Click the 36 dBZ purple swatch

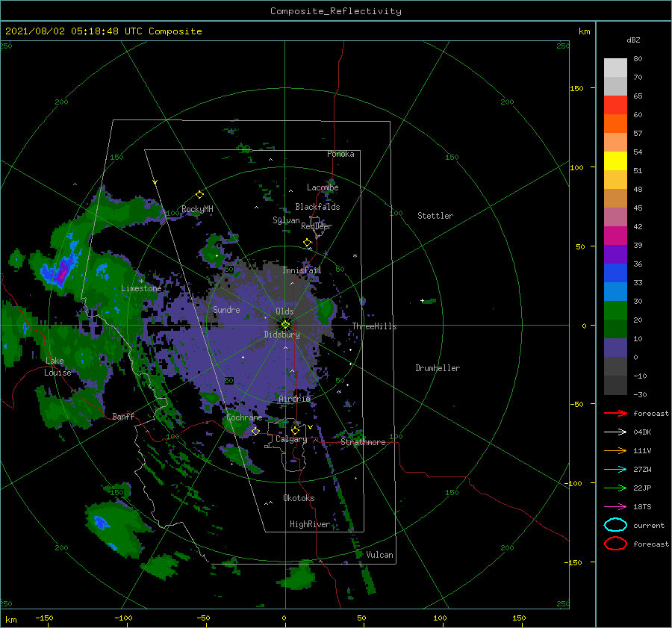click(x=615, y=254)
